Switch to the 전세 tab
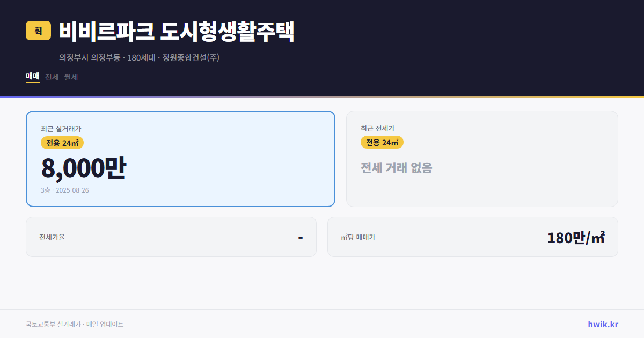The height and width of the screenshot is (338, 644). coord(52,77)
